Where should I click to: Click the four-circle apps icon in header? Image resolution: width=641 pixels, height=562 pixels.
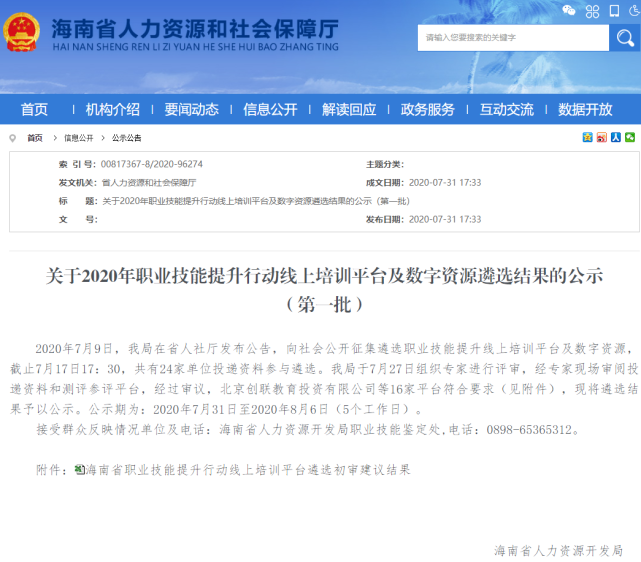pos(592,11)
